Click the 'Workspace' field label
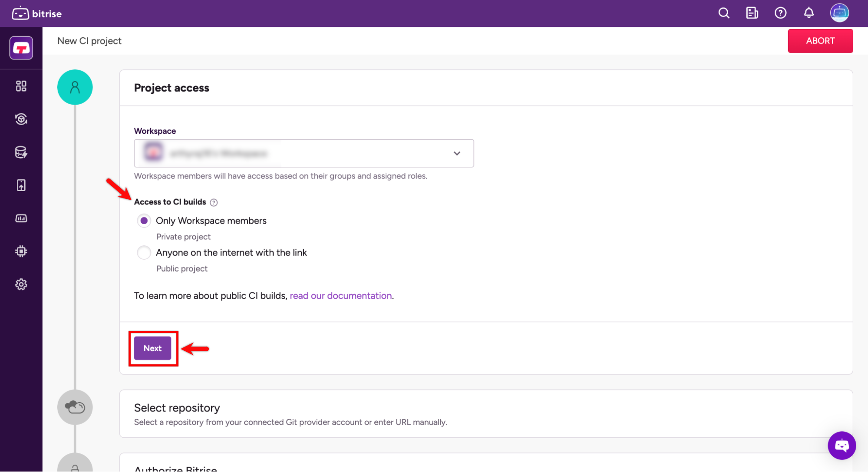Screen dimensions: 868x472 coord(155,131)
